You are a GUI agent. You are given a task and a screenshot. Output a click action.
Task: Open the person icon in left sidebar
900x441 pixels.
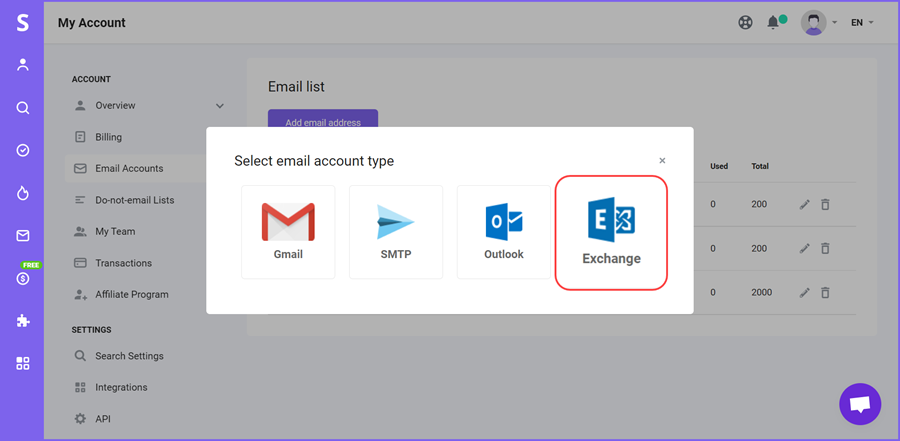click(x=22, y=65)
